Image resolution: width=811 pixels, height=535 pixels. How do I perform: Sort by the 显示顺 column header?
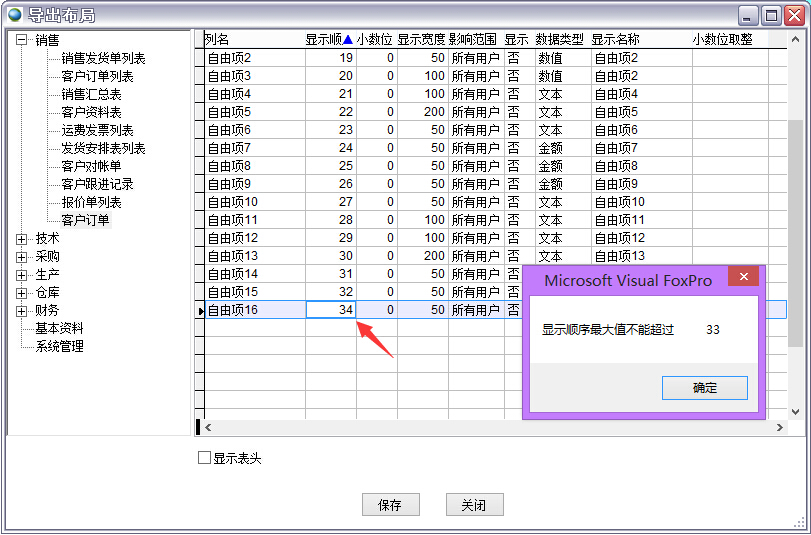pyautogui.click(x=329, y=40)
